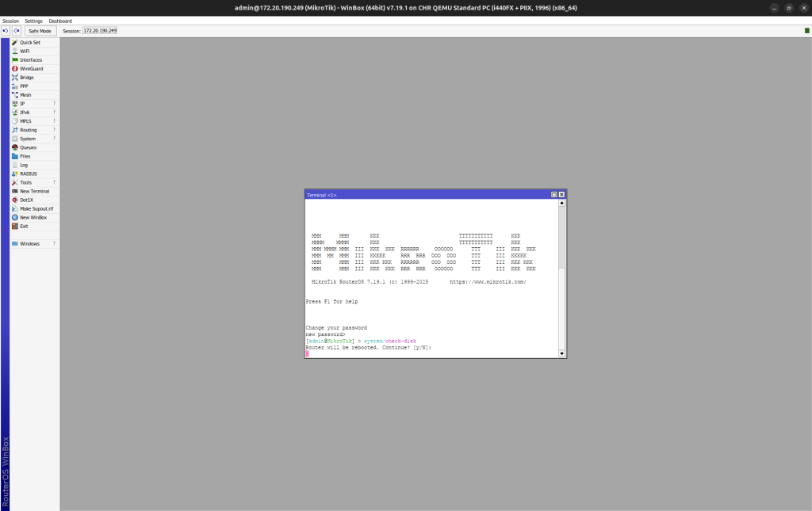Expand the MPLS submenu
Screen dimensions: 812x511
[34, 121]
